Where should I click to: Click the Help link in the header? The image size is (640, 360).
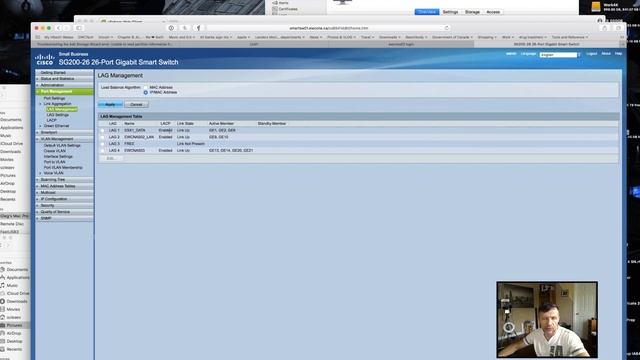[618, 54]
